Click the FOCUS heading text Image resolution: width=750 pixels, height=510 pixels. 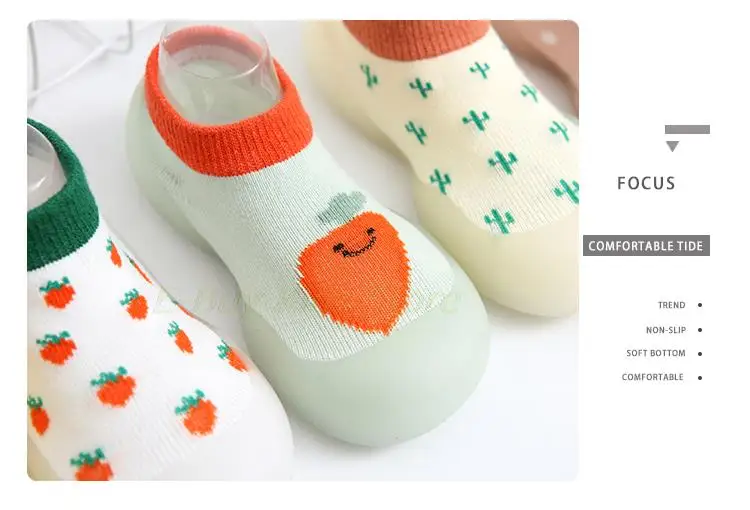point(646,183)
